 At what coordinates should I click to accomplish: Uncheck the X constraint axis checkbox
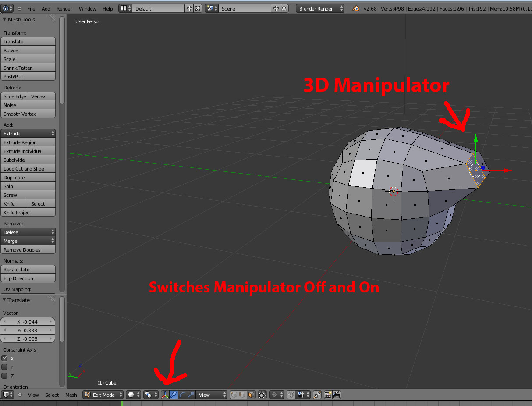(5, 358)
